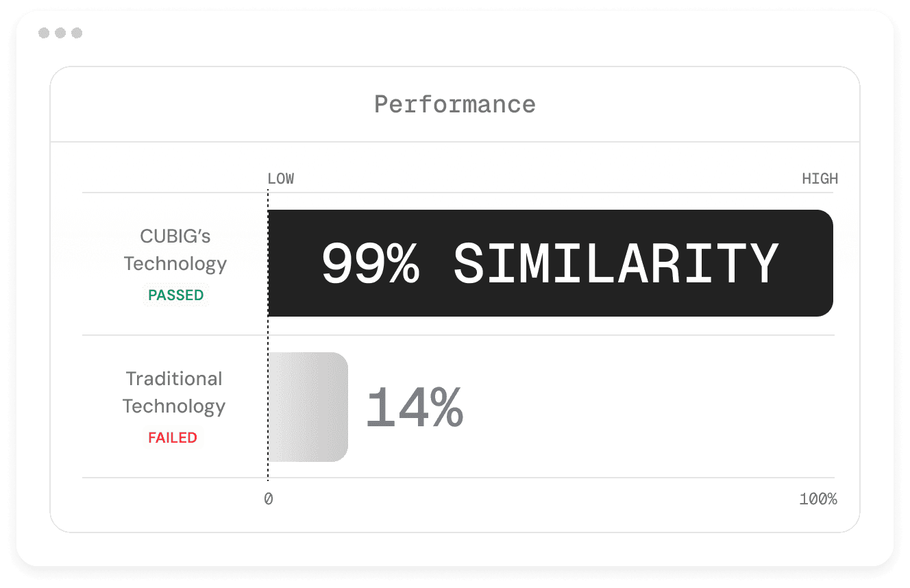Click the Traditional Technology label
Image resolution: width=910 pixels, height=588 pixels.
click(174, 393)
